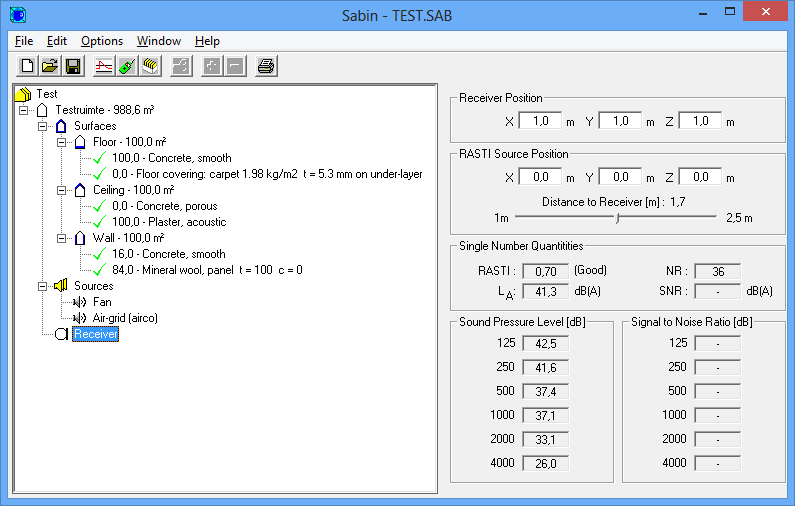Open the Edit menu

[x=57, y=41]
